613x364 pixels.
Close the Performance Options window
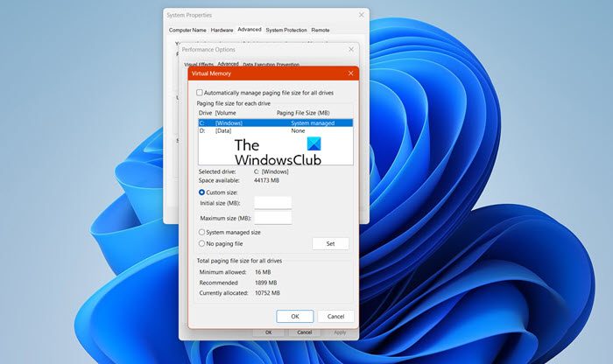(x=351, y=49)
